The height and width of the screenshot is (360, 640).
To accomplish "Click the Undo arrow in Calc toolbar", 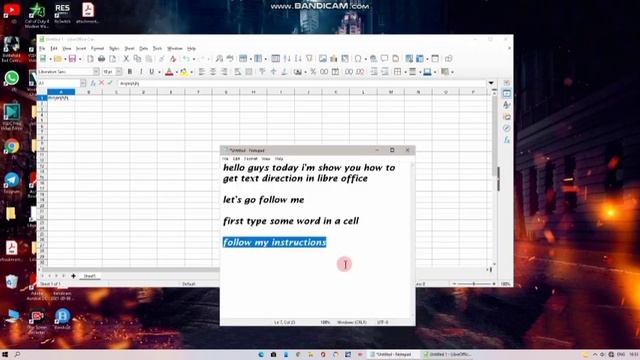I will point(186,59).
